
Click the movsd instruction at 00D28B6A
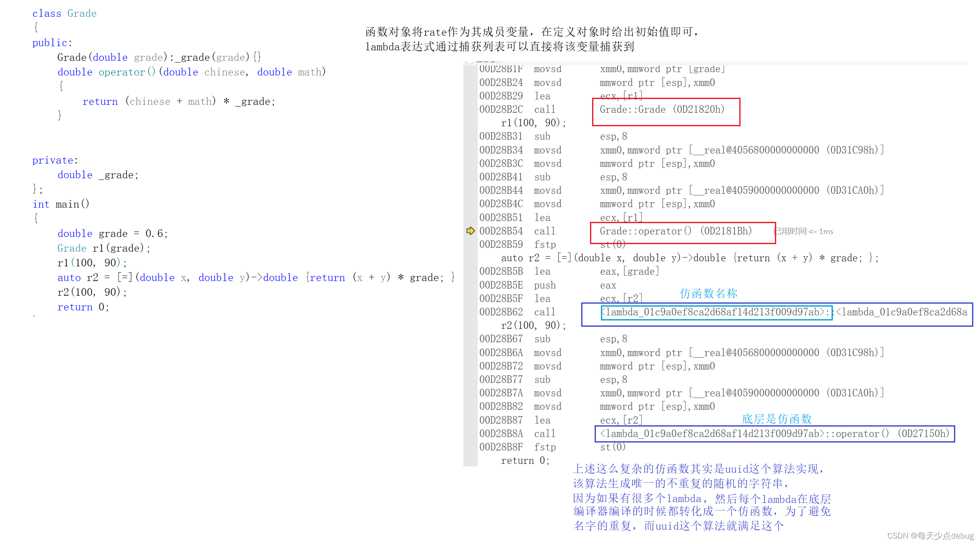click(682, 353)
